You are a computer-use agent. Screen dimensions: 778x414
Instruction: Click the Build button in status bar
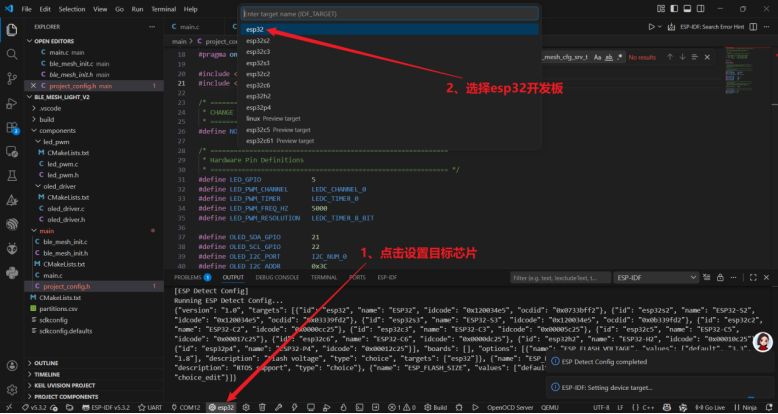click(x=436, y=408)
